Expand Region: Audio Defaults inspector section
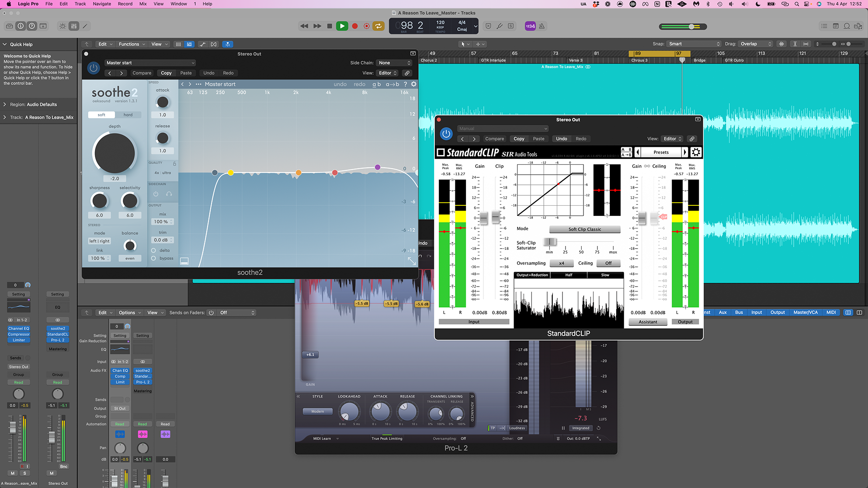This screenshot has height=488, width=868. pos(5,104)
